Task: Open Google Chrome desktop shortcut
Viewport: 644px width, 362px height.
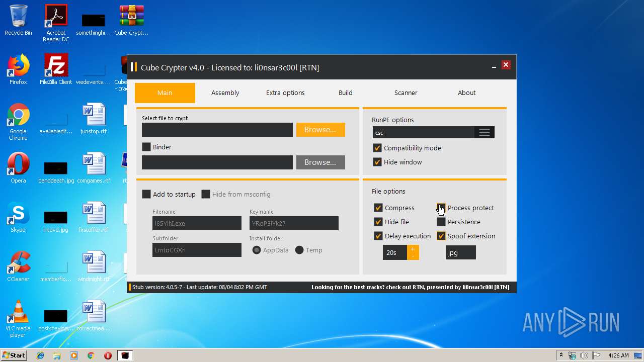Action: click(x=18, y=122)
